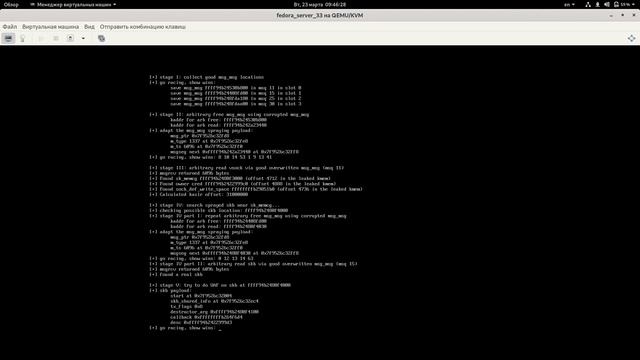Open the Обзор activities overview
Image resolution: width=640 pixels, height=360 pixels.
(11, 4)
